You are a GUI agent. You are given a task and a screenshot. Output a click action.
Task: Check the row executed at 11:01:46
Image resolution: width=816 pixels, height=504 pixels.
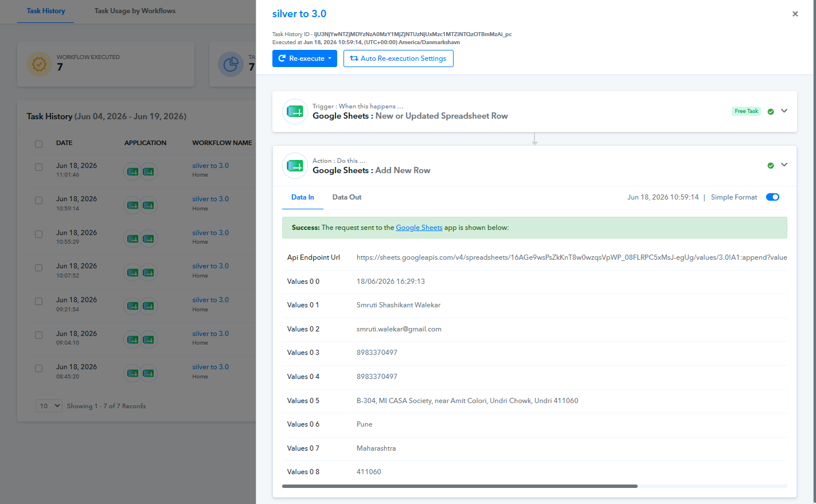coord(39,167)
